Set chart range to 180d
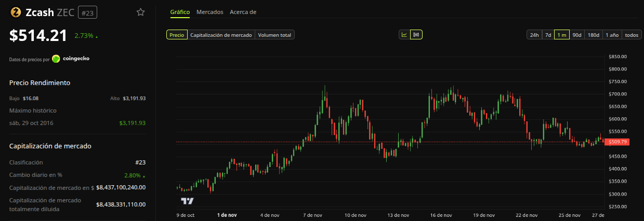 point(594,35)
